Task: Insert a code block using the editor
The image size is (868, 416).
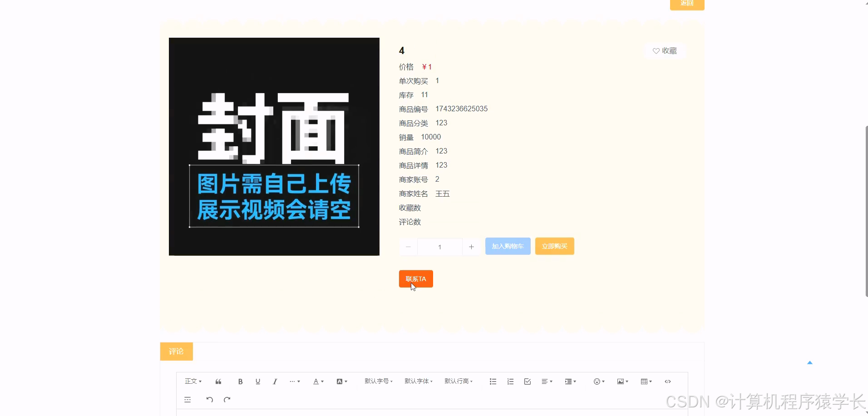Action: tap(668, 381)
